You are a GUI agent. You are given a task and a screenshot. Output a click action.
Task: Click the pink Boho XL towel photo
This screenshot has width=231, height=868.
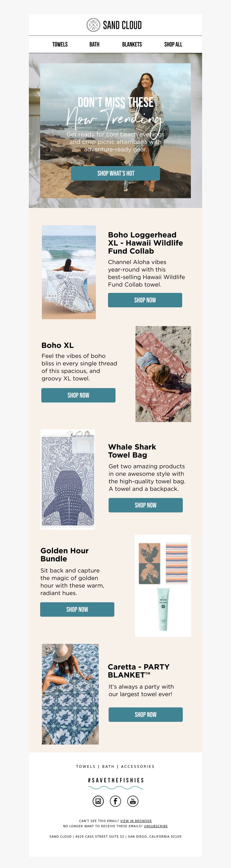pos(163,374)
